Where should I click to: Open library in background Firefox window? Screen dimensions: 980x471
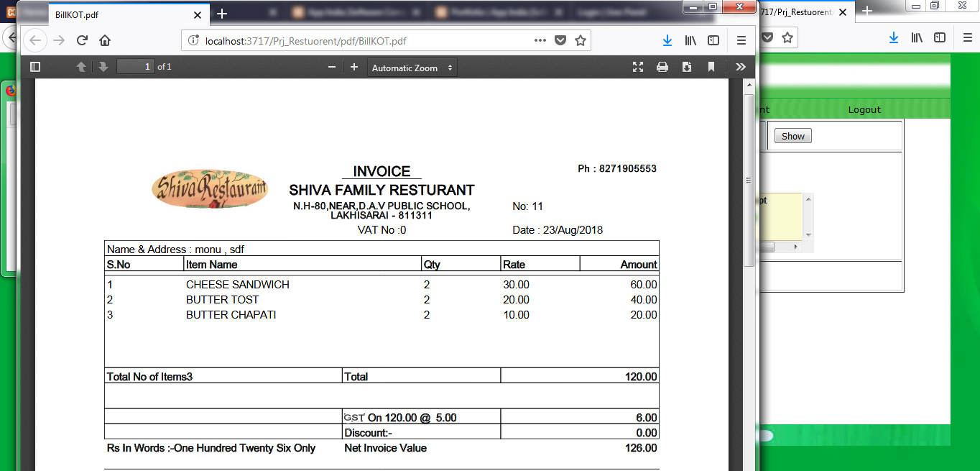pyautogui.click(x=917, y=37)
